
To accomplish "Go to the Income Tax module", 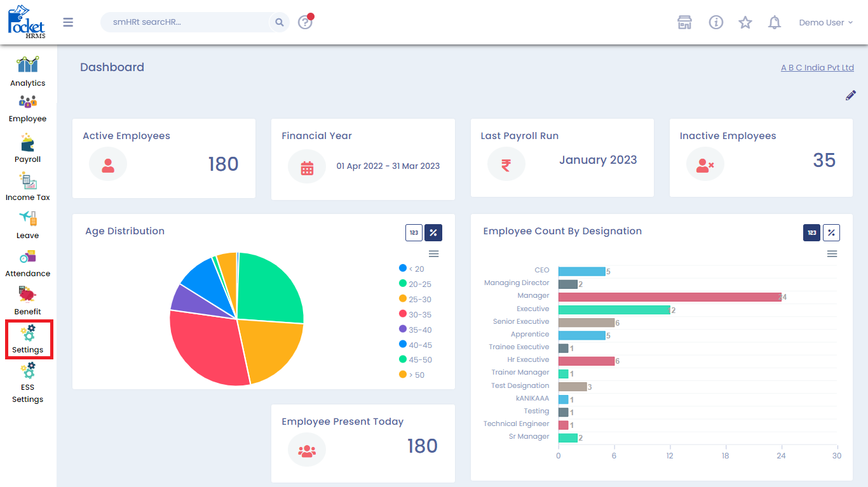I will [x=27, y=181].
